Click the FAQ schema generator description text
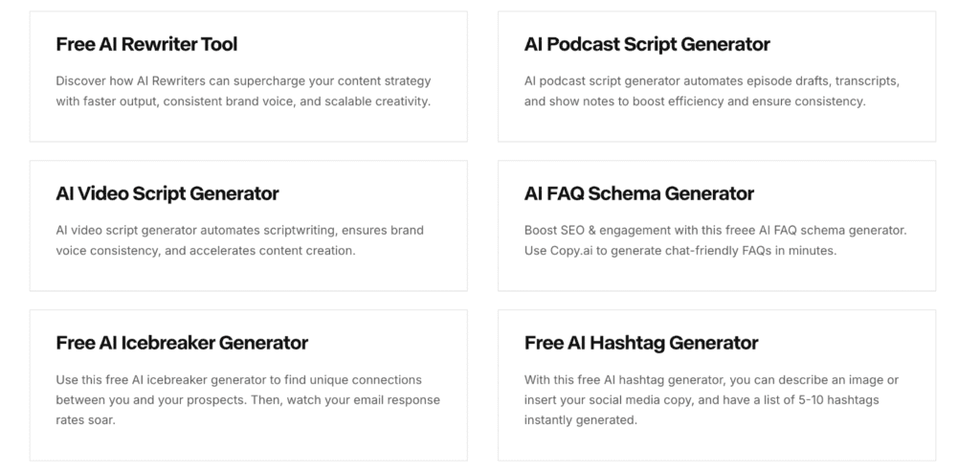Viewport: 980px width, 473px height. pyautogui.click(x=716, y=240)
